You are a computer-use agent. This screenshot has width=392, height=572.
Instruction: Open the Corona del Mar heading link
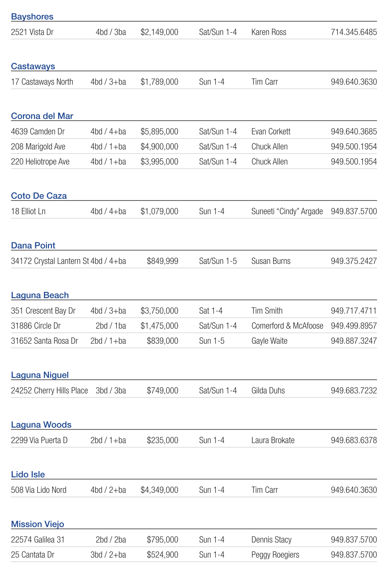tap(42, 116)
